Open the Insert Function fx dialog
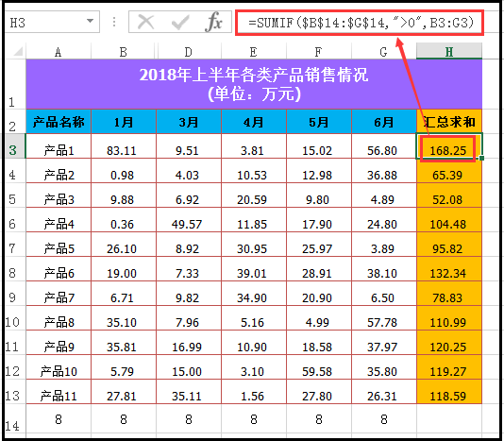Viewport: 504px width, 441px height. point(213,23)
